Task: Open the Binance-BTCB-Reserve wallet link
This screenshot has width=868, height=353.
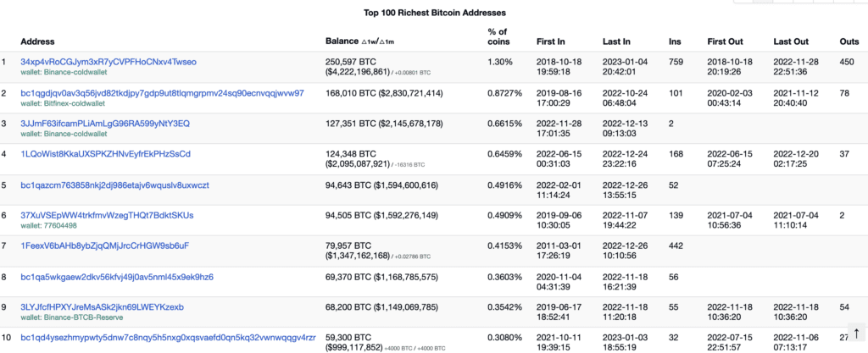Action: pyautogui.click(x=71, y=317)
